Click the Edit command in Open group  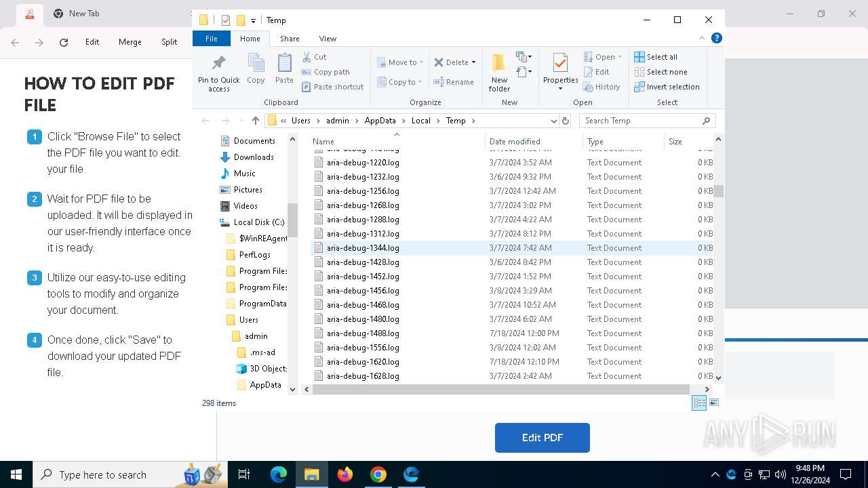pyautogui.click(x=596, y=72)
